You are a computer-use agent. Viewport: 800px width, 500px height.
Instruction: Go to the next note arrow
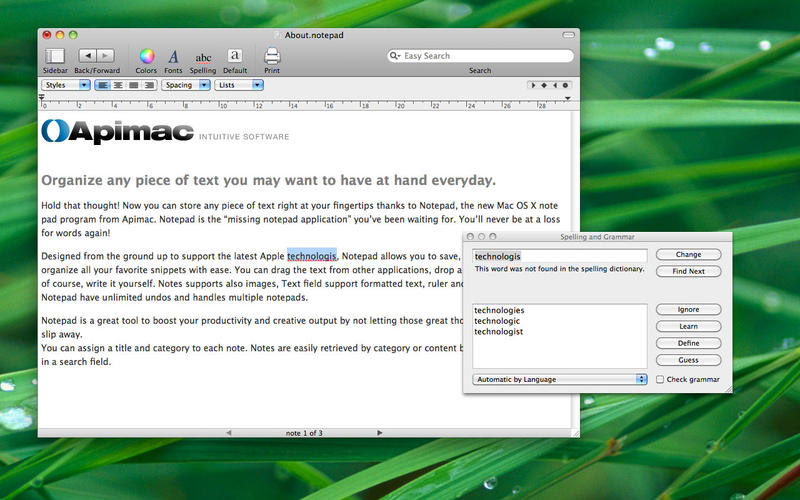[x=380, y=433]
